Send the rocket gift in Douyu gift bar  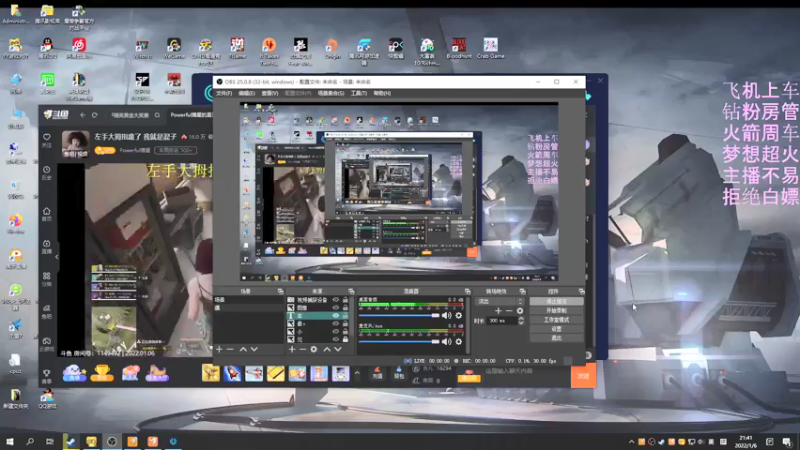pyautogui.click(x=232, y=373)
